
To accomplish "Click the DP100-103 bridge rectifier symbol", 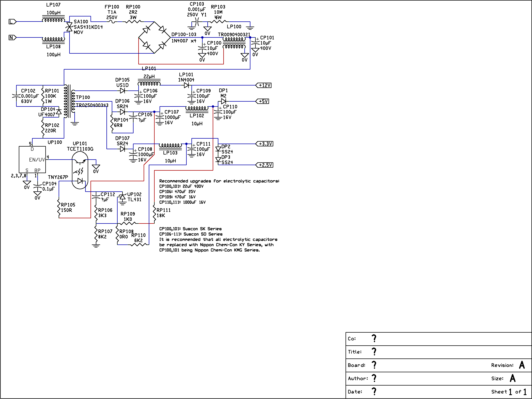I will (154, 38).
